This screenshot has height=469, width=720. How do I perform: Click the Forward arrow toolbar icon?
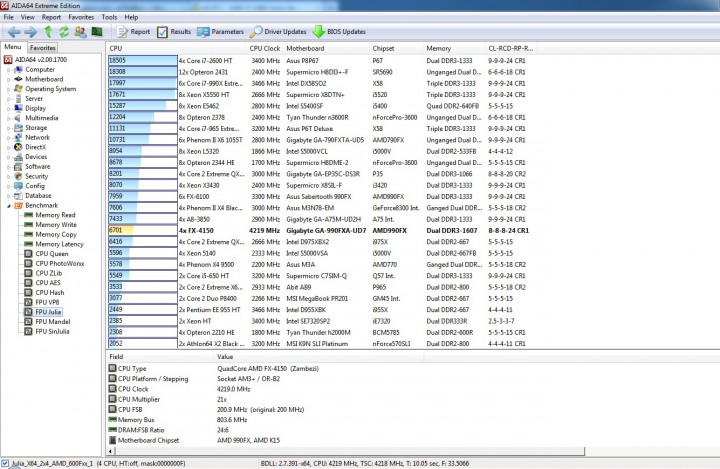(x=30, y=32)
